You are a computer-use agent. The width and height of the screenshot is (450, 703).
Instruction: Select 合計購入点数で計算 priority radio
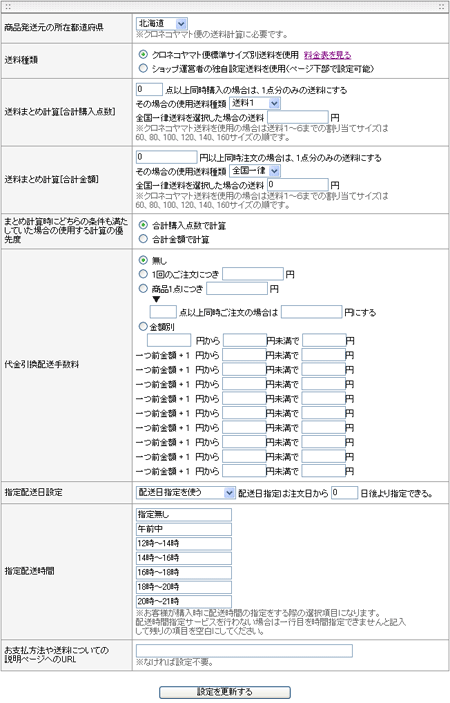point(143,225)
